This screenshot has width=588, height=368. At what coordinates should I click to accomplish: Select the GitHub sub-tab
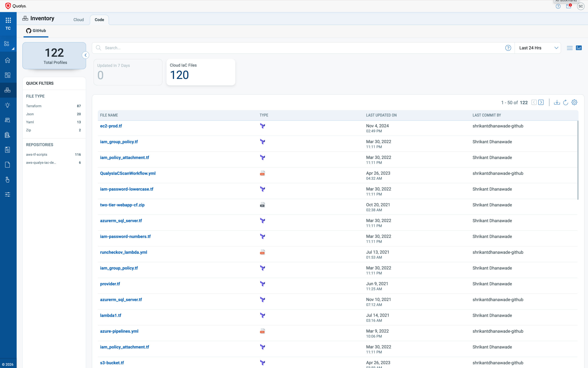(36, 31)
